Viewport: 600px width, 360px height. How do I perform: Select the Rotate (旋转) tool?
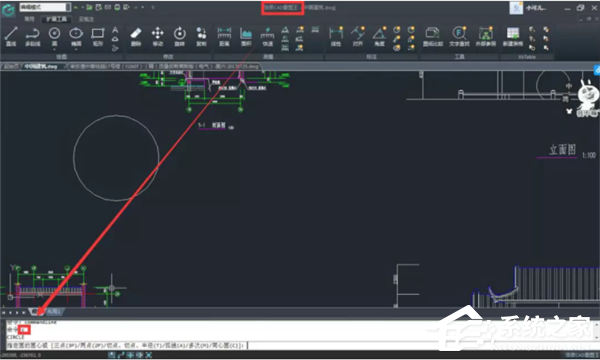pyautogui.click(x=179, y=37)
